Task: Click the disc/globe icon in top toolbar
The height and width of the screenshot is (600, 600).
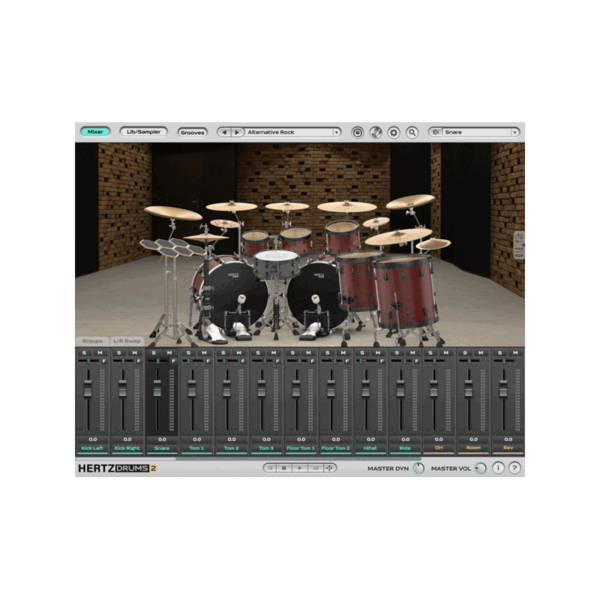Action: (x=376, y=132)
